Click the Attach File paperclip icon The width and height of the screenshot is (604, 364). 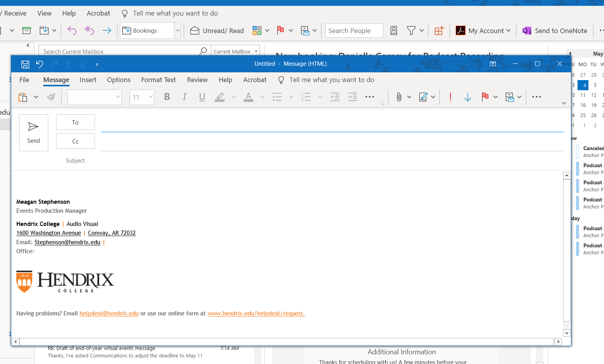[399, 97]
